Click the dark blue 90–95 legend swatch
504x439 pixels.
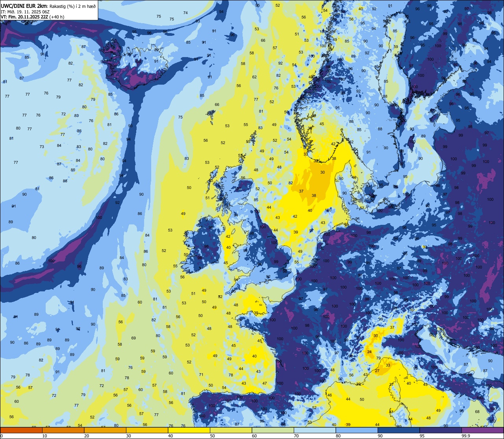click(x=398, y=430)
